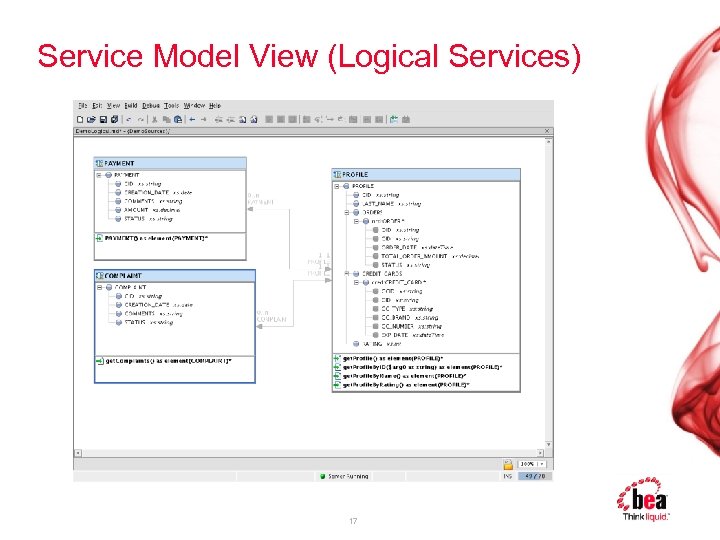The height and width of the screenshot is (540, 720).
Task: Collapse the CREDIT_CARDS node in PROFILE tree
Action: [x=347, y=274]
